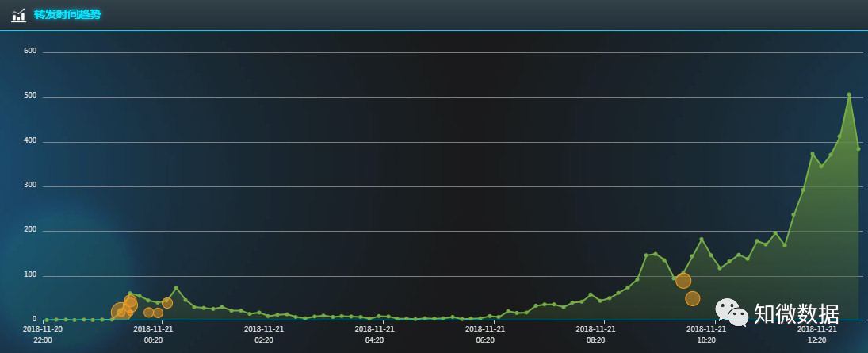Screen dimensions: 868x353
Task: Click the largest orange bubble on the baseline
Action: point(120,313)
